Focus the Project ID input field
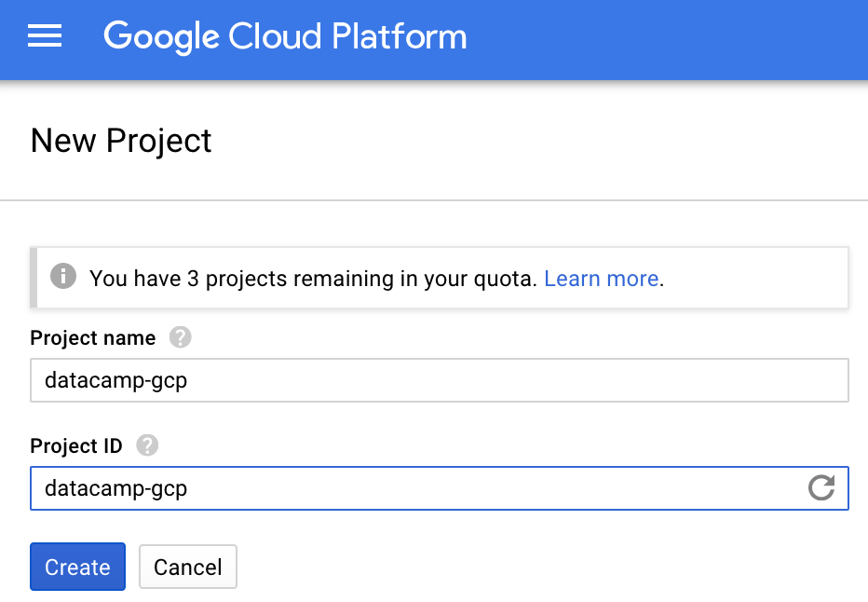Screen dimensions: 868x602 click(x=410, y=488)
